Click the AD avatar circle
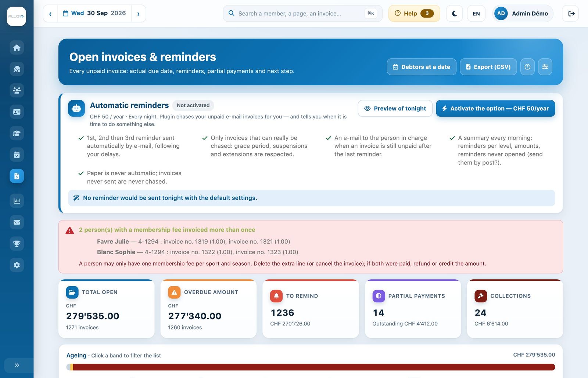Viewport: 588px width, 378px height. [501, 14]
